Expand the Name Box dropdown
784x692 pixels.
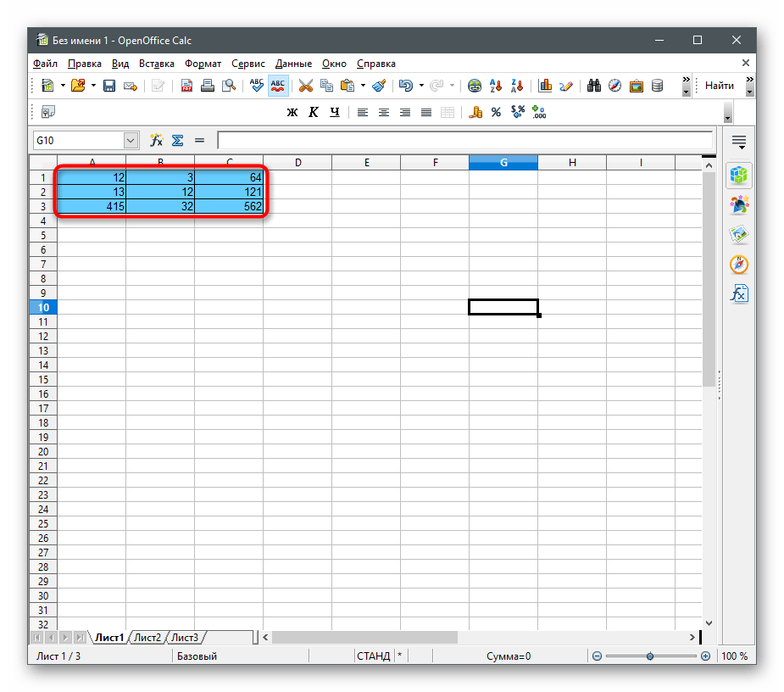(131, 141)
